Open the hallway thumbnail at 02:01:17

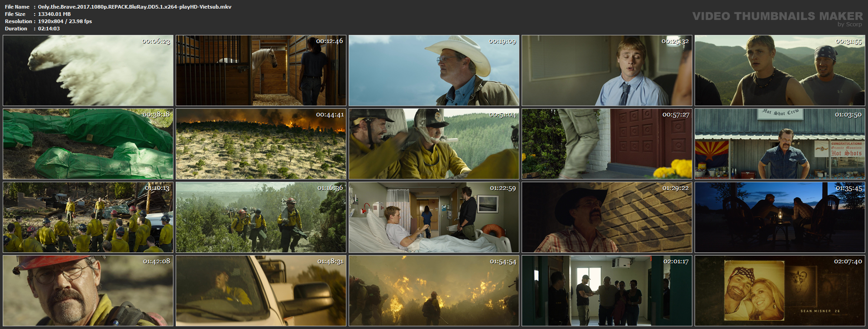pyautogui.click(x=607, y=291)
